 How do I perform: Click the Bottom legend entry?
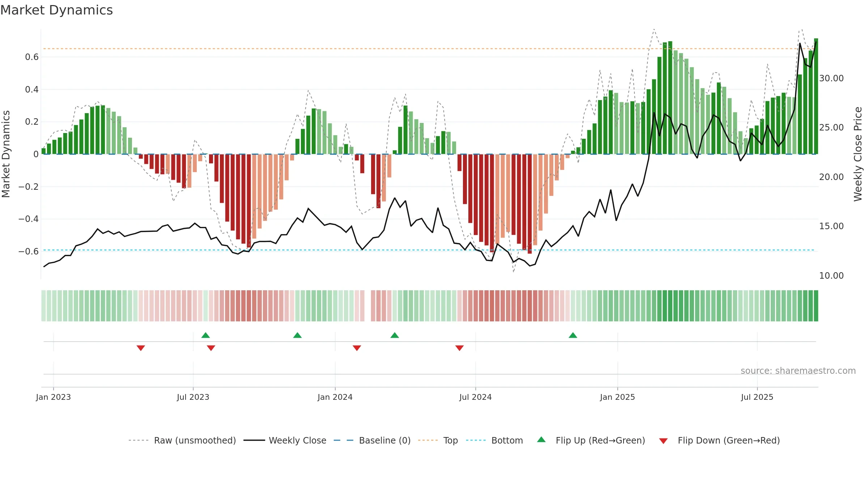[495, 440]
